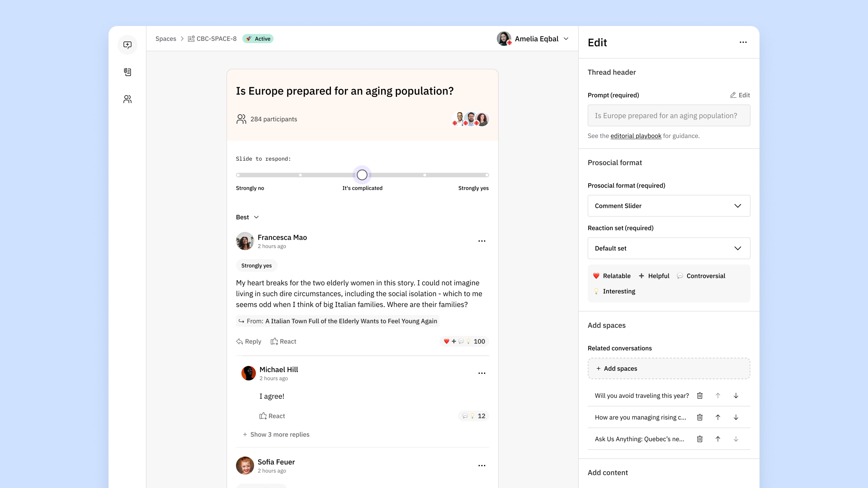Click Francesca Mao's name
Image resolution: width=868 pixels, height=488 pixels.
pos(282,237)
